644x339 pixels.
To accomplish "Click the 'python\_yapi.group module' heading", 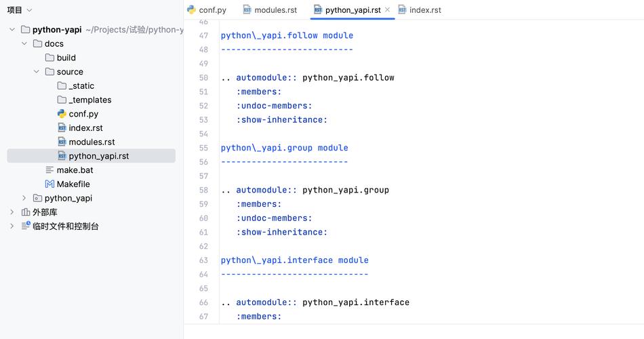I will (x=285, y=148).
